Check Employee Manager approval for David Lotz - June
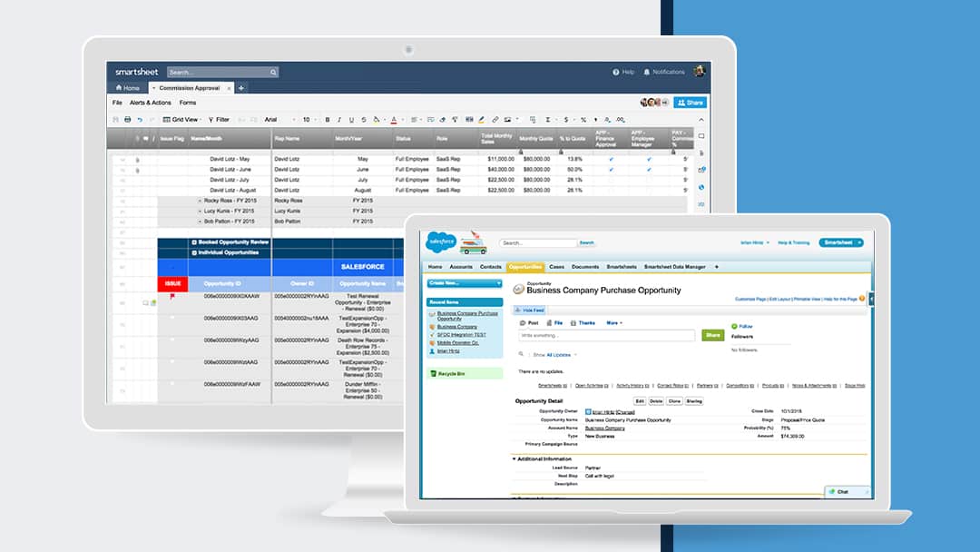The image size is (980, 552). coord(649,170)
